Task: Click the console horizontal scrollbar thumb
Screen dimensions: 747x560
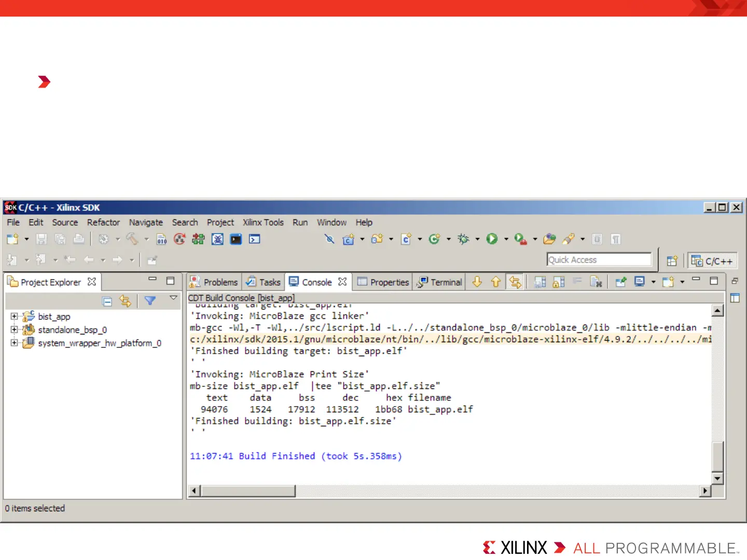Action: point(248,491)
